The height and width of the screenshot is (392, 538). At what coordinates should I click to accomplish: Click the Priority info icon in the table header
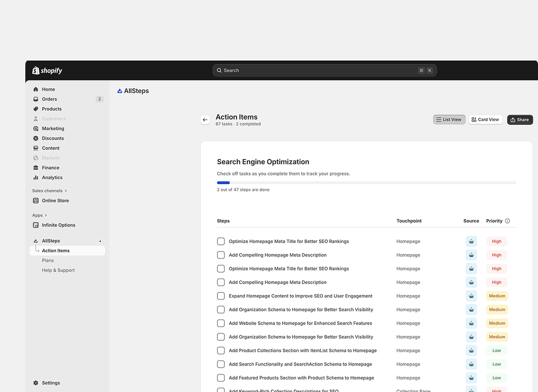coord(507,221)
